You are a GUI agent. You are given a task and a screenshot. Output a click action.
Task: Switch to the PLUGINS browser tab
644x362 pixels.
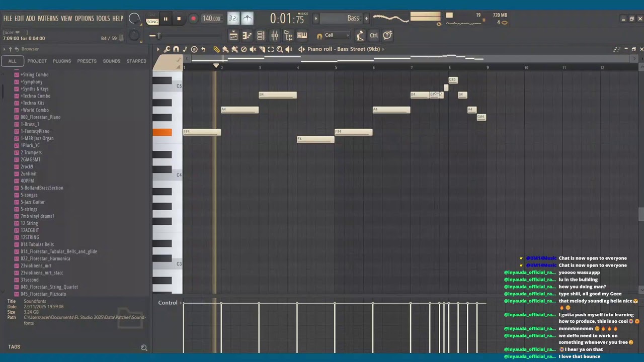pyautogui.click(x=62, y=61)
